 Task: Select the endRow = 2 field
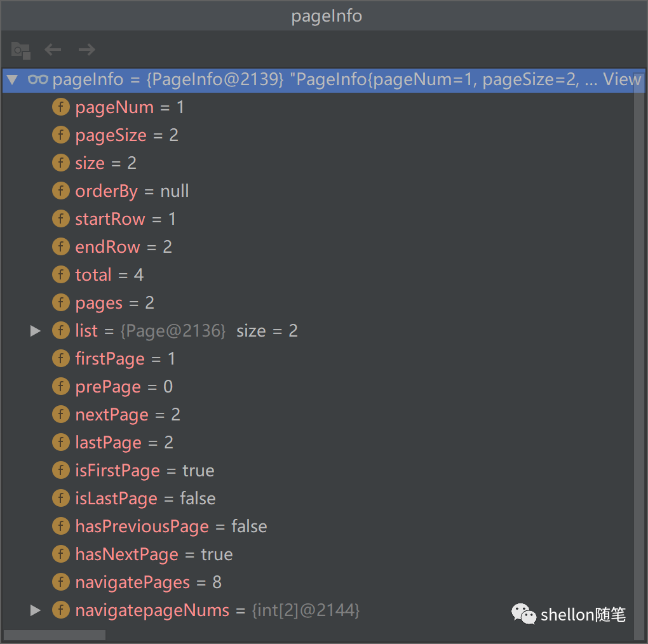[x=123, y=247]
